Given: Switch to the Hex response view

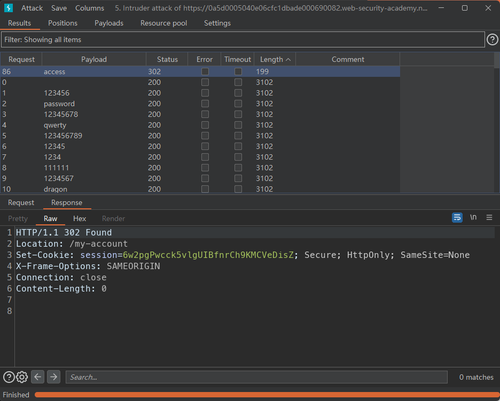Looking at the screenshot, I should click(x=79, y=219).
